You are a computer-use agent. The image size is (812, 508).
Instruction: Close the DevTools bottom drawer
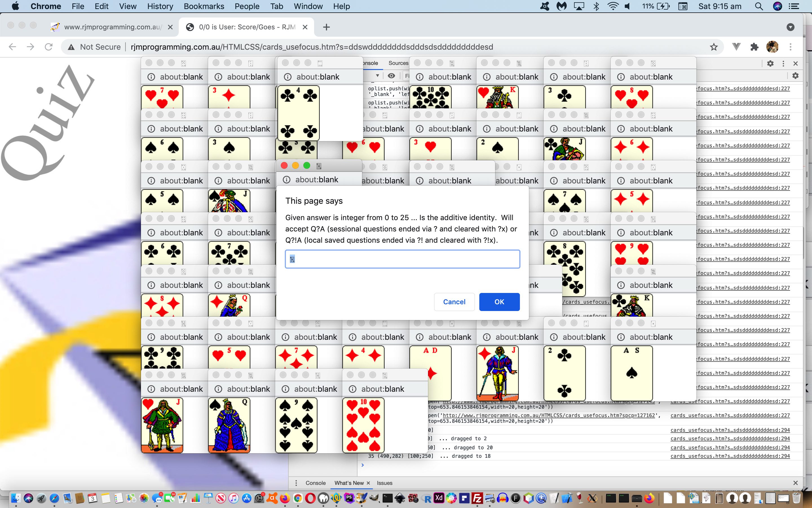[x=795, y=483]
